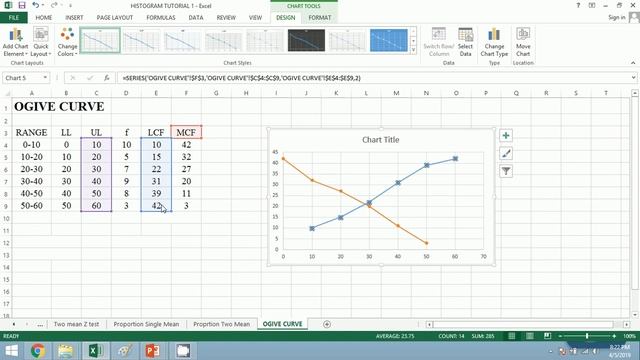Add a new sheet with plus button

click(x=327, y=324)
